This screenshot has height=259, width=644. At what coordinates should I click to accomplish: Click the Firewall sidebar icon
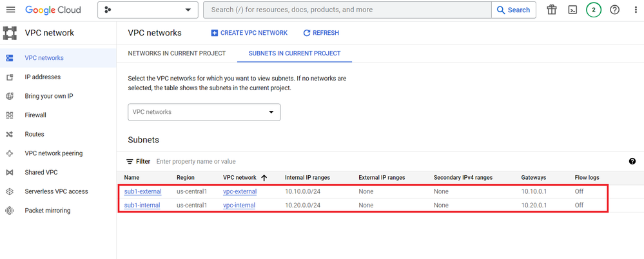(x=10, y=115)
